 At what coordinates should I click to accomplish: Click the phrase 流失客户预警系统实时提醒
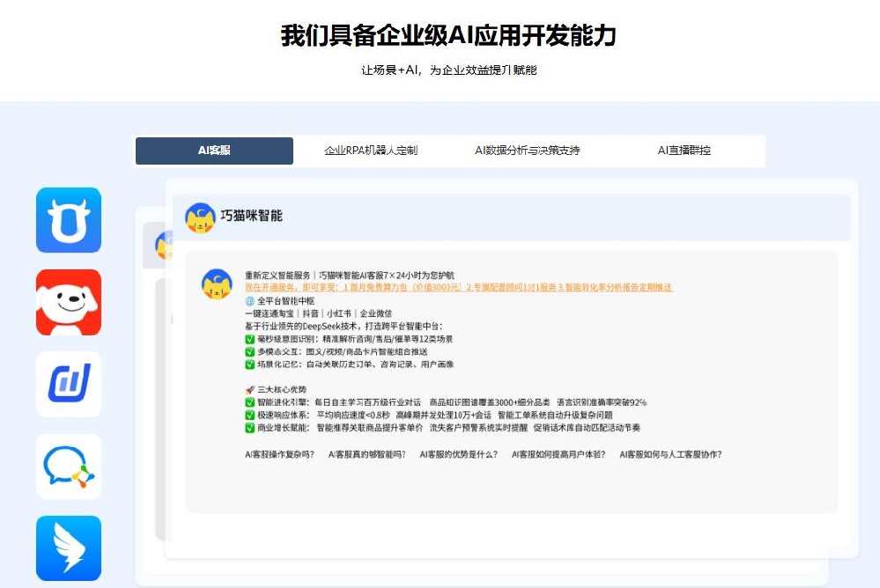478,428
